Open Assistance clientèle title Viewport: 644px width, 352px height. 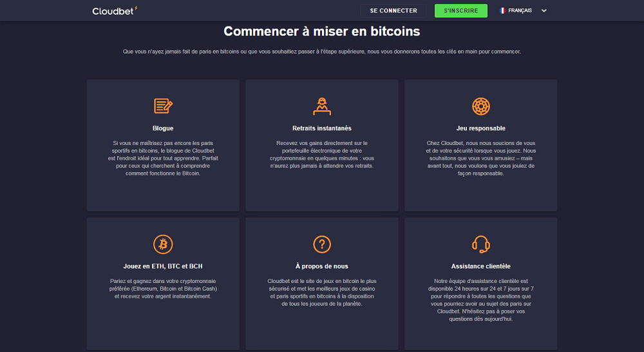(481, 266)
